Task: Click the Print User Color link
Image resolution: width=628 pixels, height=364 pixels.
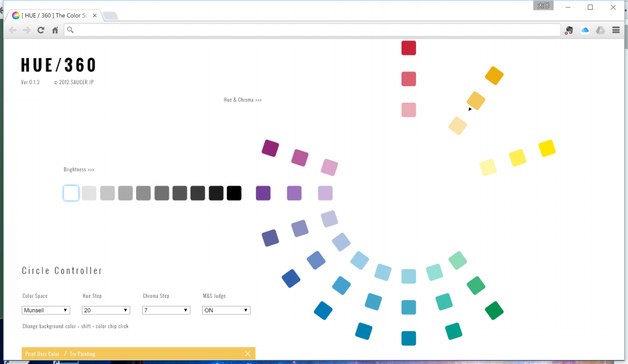Action: tap(42, 354)
